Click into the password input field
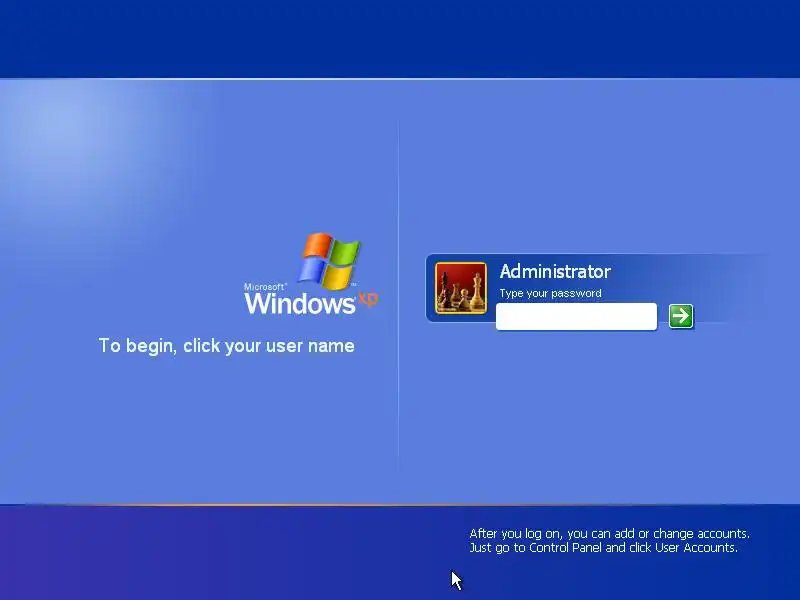 pos(576,317)
